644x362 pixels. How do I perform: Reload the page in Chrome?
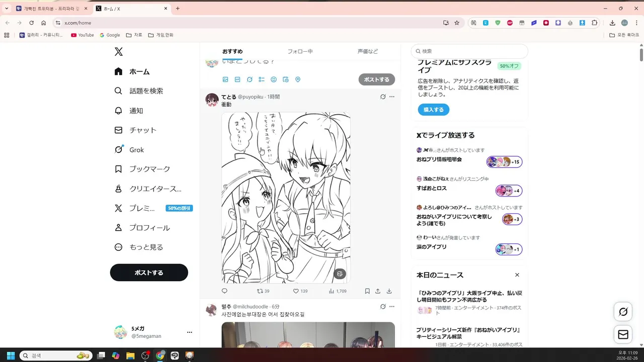pos(31,23)
